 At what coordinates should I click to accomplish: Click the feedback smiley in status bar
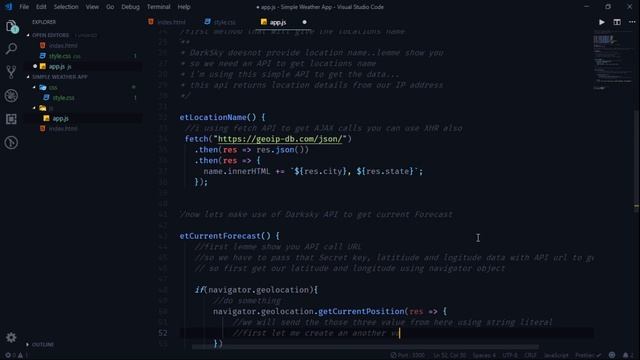(x=612, y=355)
